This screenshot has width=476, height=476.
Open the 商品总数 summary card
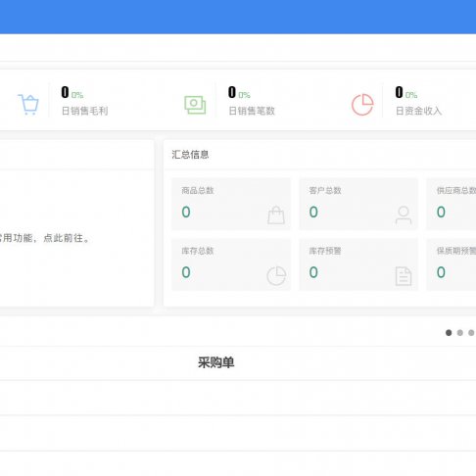tap(231, 204)
